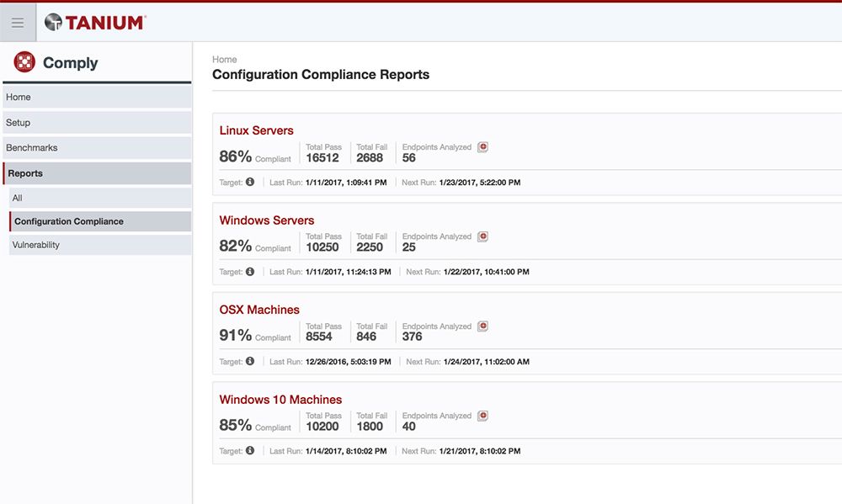The height and width of the screenshot is (504, 842).
Task: Click Total Pass value 10200
Action: [322, 427]
